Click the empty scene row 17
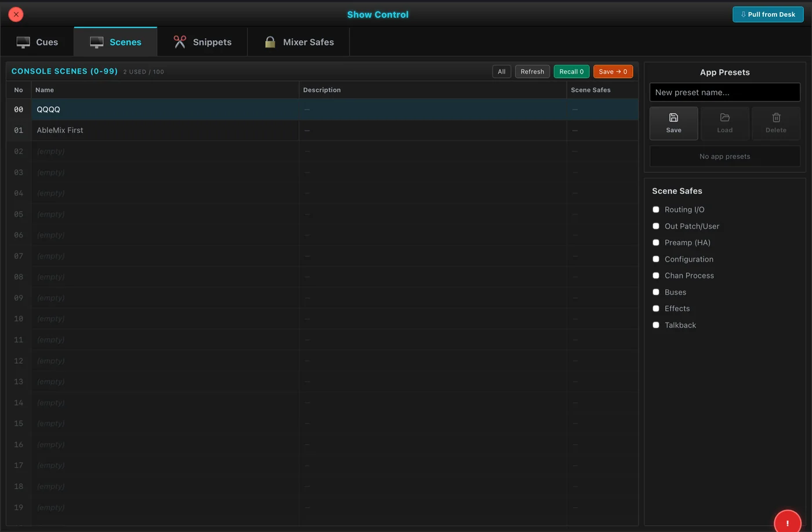This screenshot has height=532, width=812. tap(322, 465)
